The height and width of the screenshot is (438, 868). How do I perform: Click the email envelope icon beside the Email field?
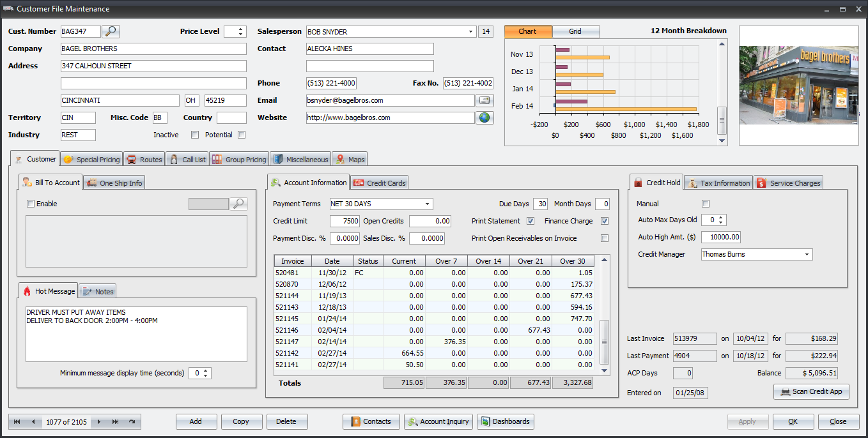click(485, 100)
